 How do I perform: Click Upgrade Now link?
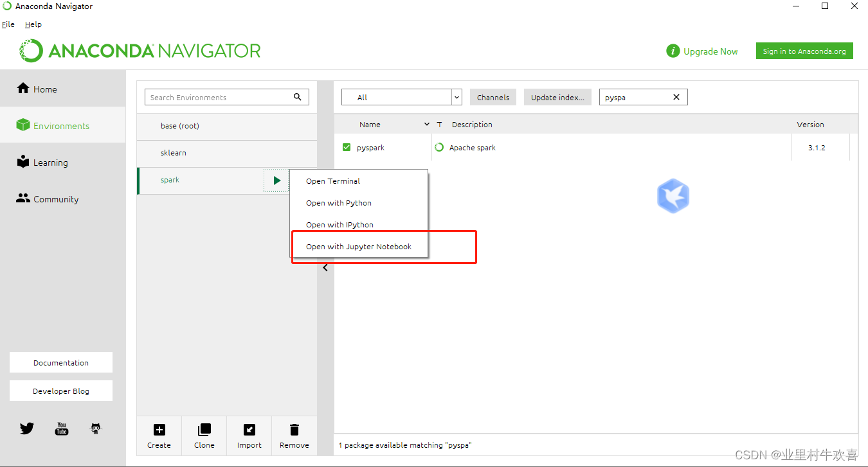[710, 51]
